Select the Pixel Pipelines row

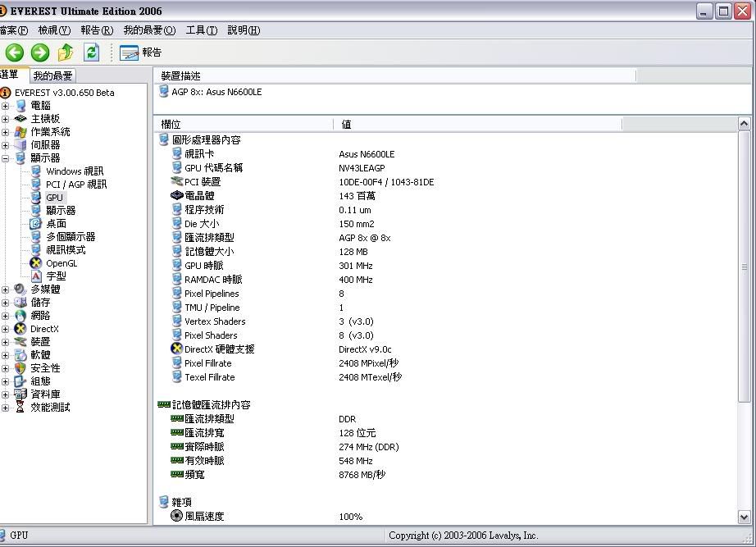click(212, 294)
